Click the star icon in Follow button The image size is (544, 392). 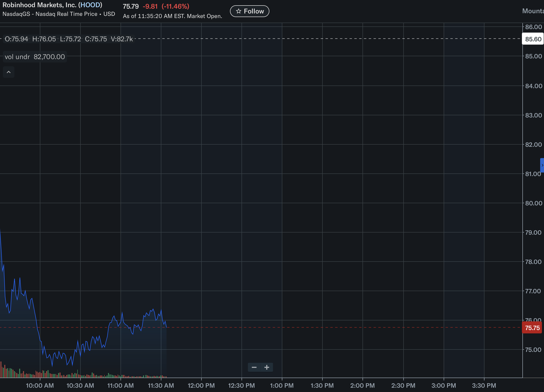point(238,11)
